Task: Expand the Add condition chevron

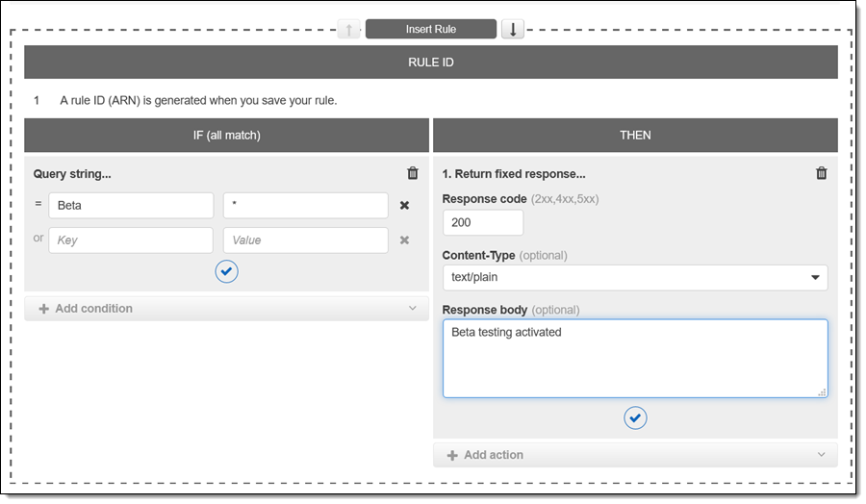Action: coord(413,309)
